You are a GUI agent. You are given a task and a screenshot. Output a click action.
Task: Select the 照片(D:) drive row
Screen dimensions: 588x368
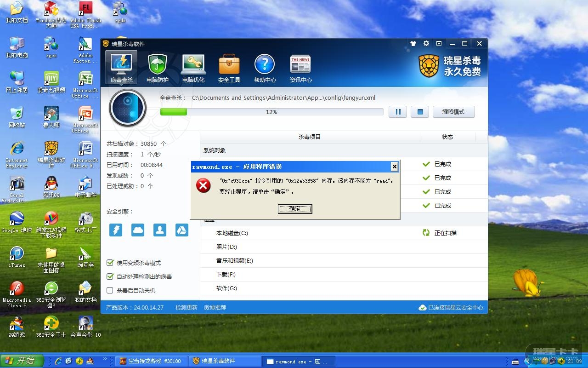344,247
